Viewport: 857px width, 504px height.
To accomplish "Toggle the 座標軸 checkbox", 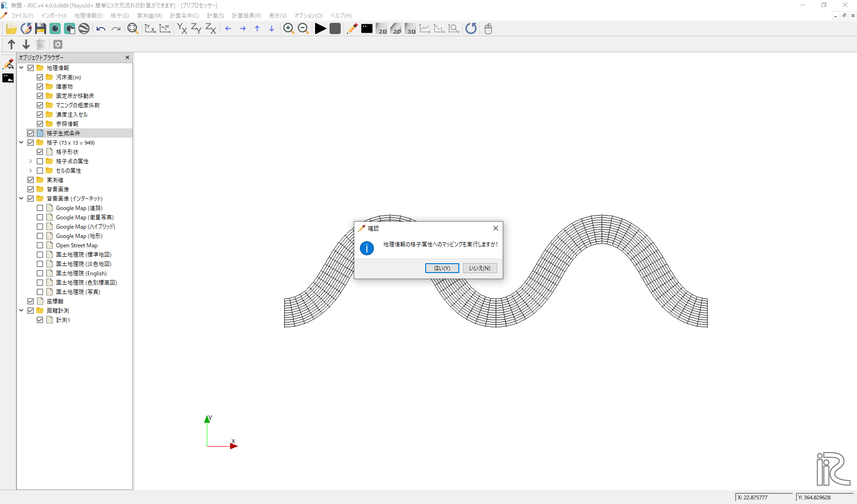I will click(31, 301).
